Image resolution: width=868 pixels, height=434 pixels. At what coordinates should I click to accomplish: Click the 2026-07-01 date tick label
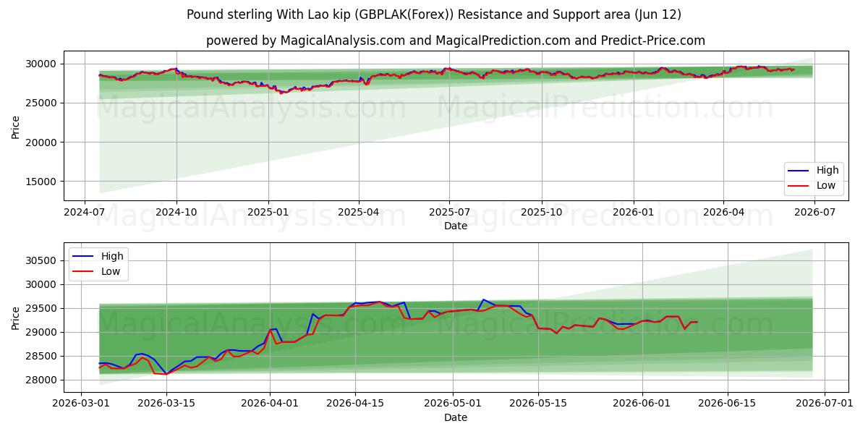click(x=825, y=404)
